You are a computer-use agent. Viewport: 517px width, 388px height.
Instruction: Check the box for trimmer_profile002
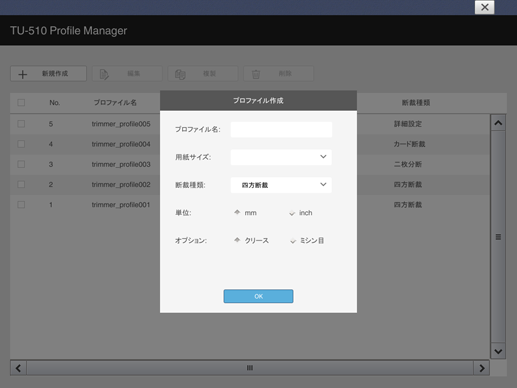[21, 184]
